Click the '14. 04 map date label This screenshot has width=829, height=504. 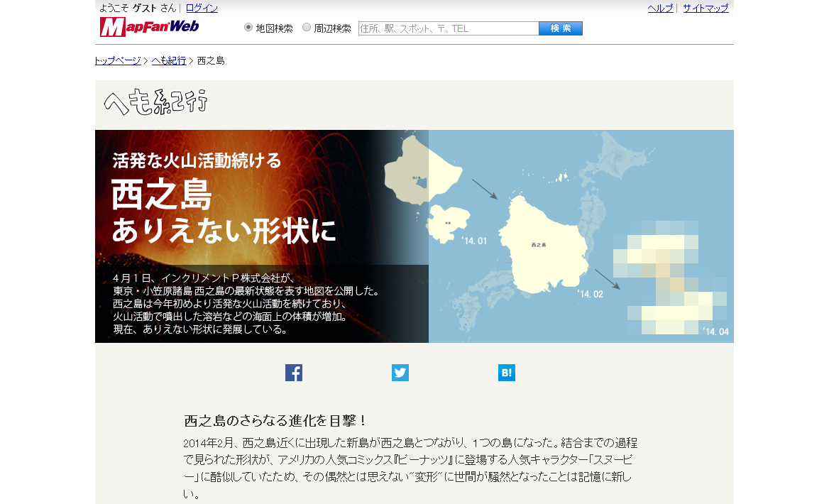pyautogui.click(x=716, y=332)
